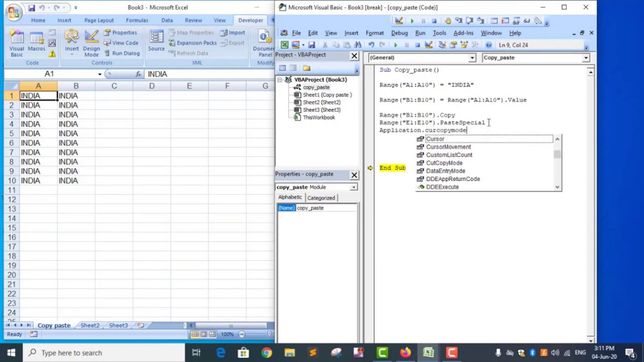Viewport: 644px width, 362px height.
Task: Collapse the VBAProject (Book3) tree node
Action: point(280,80)
